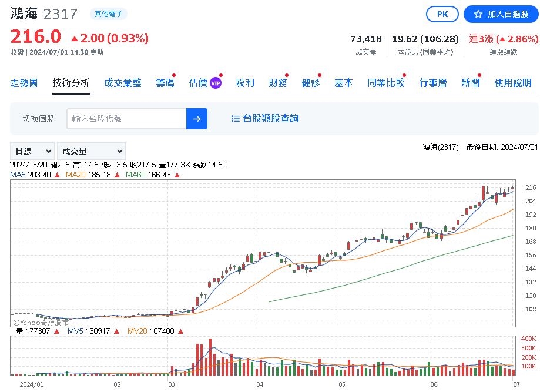Open the 同業比較 tab
The image size is (540, 392).
386,83
